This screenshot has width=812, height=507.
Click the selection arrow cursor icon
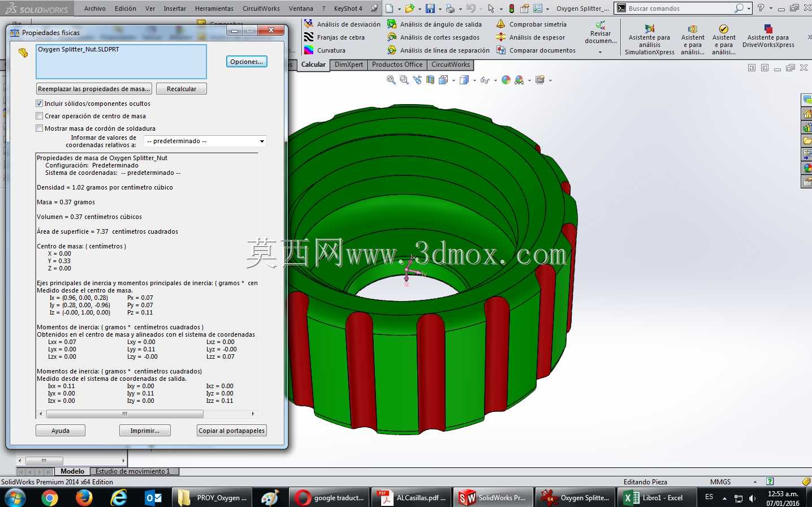pyautogui.click(x=491, y=8)
